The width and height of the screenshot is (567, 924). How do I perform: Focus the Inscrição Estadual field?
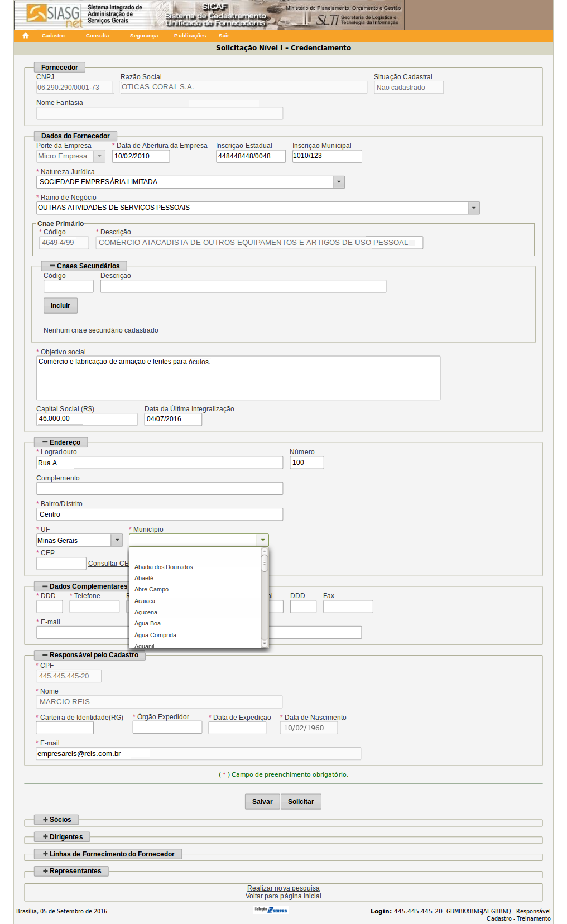(x=251, y=156)
